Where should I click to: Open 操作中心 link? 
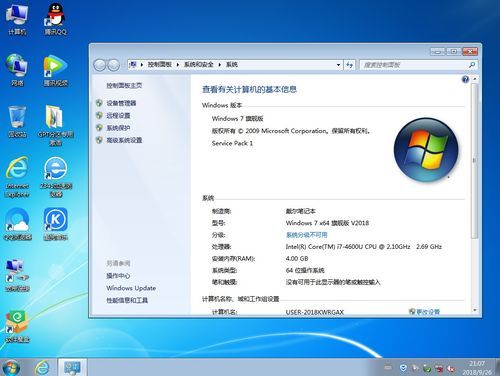coord(118,275)
